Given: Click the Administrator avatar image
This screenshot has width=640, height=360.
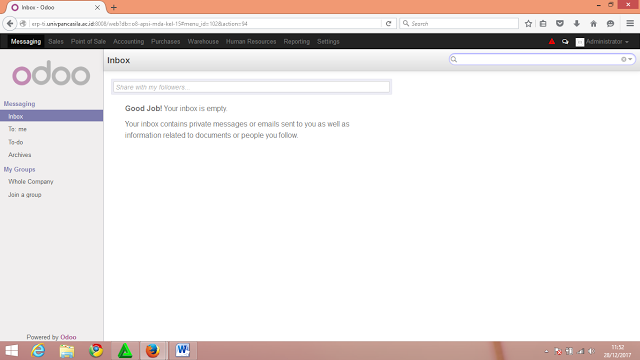Looking at the screenshot, I should point(580,42).
